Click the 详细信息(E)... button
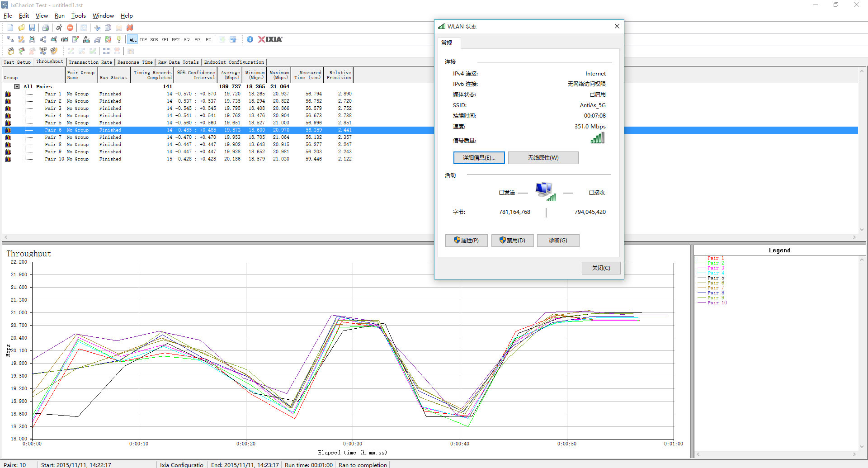 [479, 158]
